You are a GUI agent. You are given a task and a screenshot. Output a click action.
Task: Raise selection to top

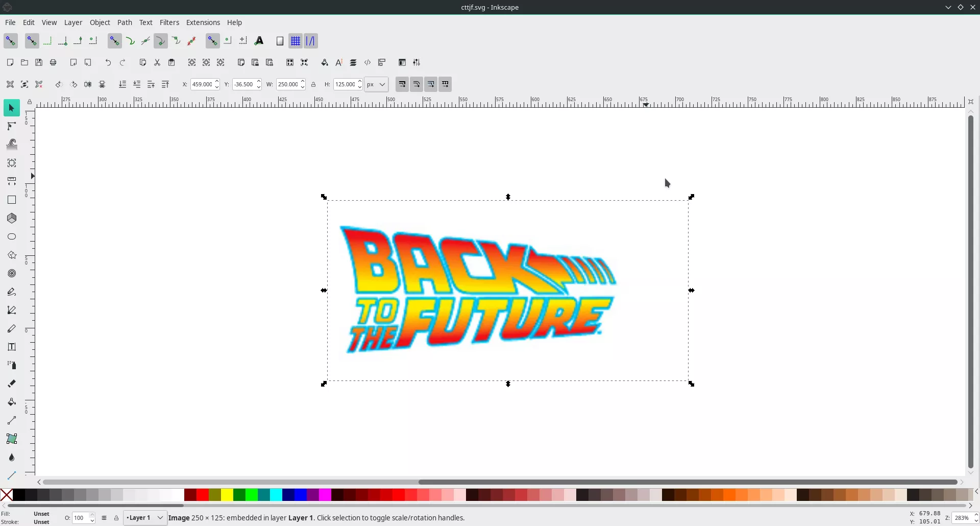(x=165, y=84)
